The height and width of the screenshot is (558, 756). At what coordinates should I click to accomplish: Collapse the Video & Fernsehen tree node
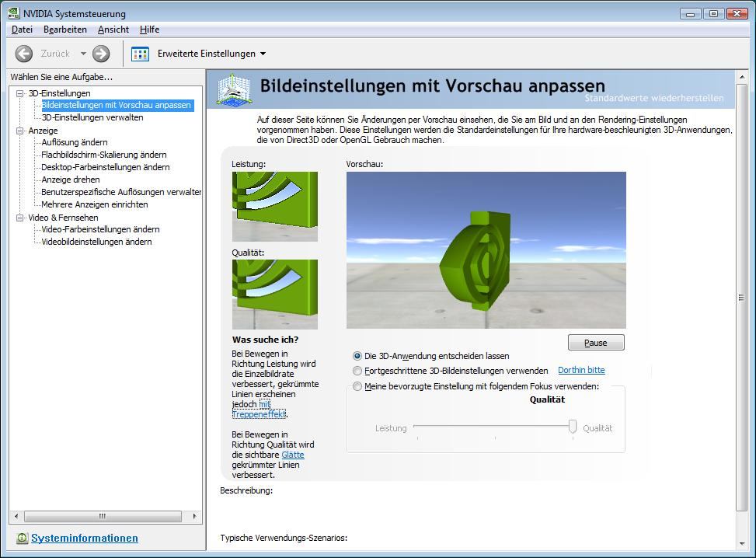pos(19,218)
